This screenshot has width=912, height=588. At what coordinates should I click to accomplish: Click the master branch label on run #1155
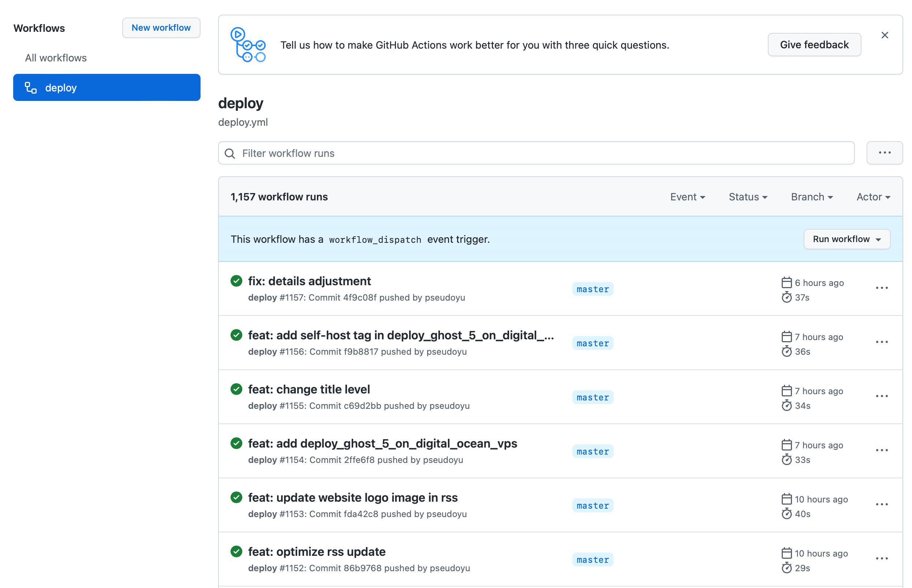point(593,397)
